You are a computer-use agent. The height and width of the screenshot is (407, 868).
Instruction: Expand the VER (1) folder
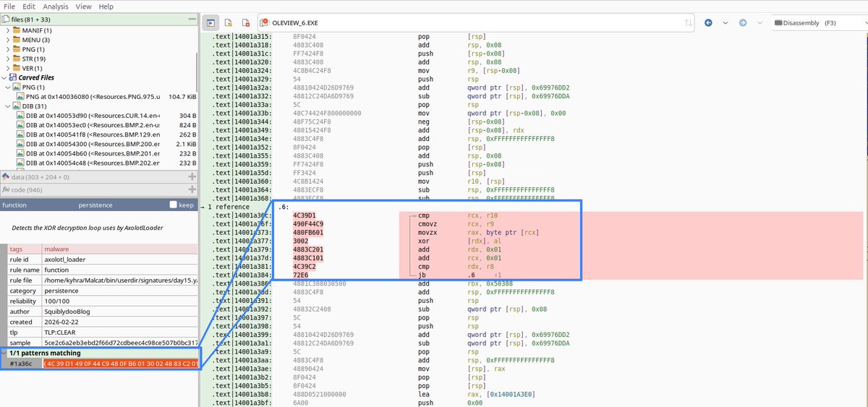pos(8,68)
